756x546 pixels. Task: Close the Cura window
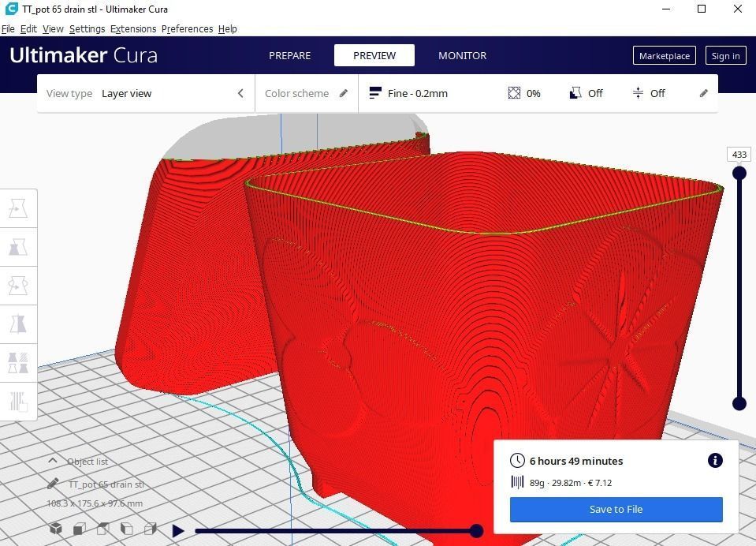coord(738,9)
